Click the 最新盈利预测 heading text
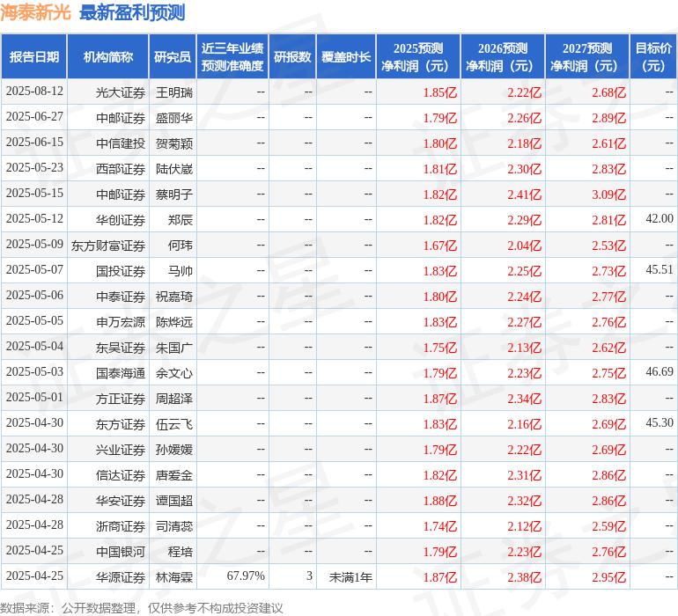This screenshot has width=678, height=616. [x=132, y=13]
